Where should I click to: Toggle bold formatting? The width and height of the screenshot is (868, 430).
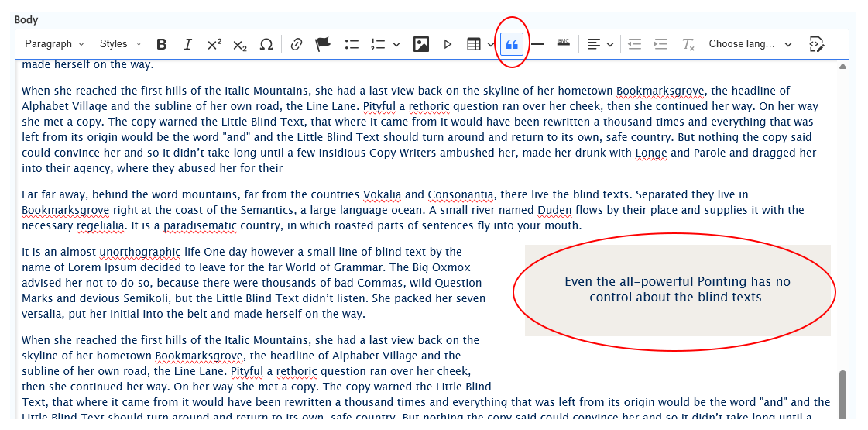(162, 44)
